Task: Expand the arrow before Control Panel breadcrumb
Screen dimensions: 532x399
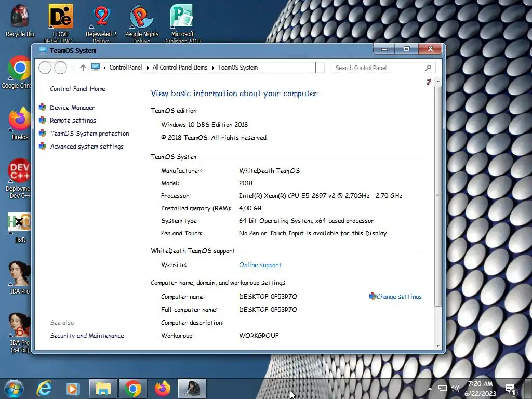Action: [105, 68]
